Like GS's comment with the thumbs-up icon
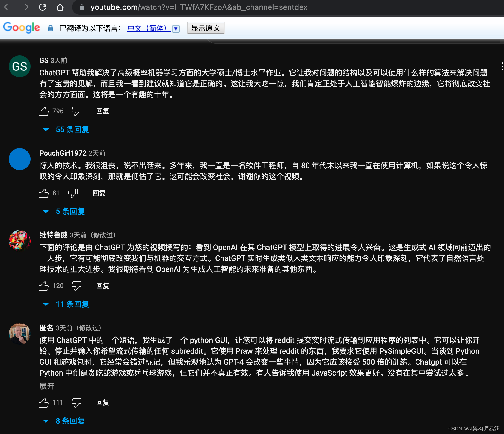Screen dimensions: 504x434 43,111
